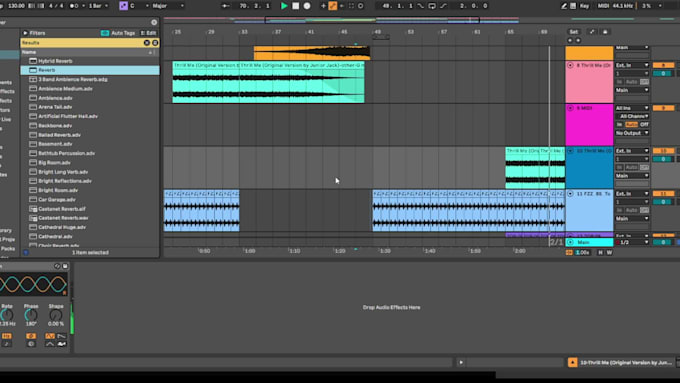Click the device view track selector 10-Thrill Me
This screenshot has width=680, height=383.
point(626,363)
